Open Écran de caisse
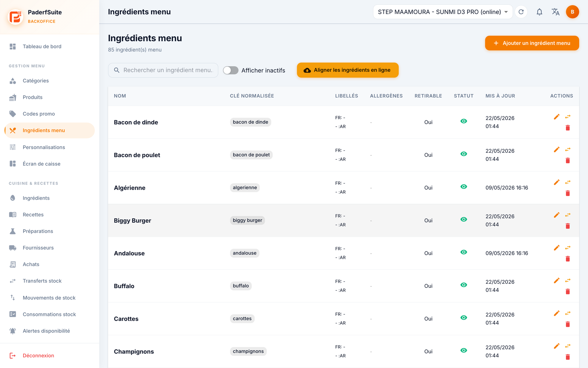This screenshot has width=588, height=368. [50, 164]
